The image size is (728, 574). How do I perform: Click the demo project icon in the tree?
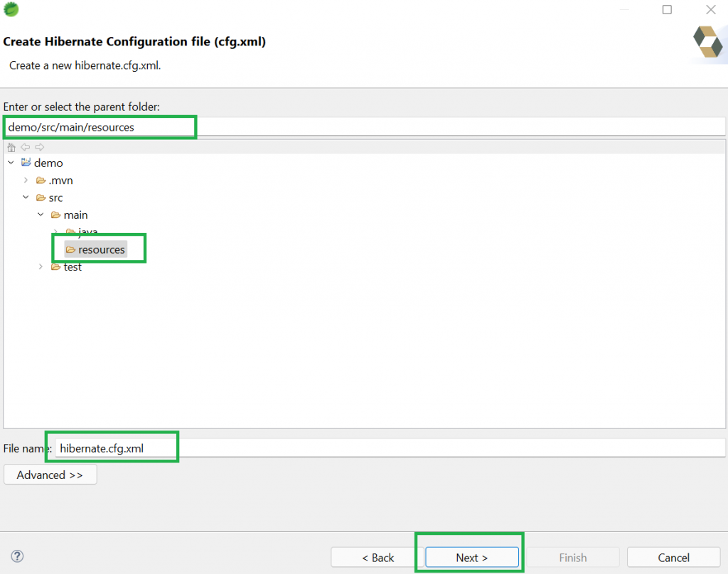coord(26,163)
